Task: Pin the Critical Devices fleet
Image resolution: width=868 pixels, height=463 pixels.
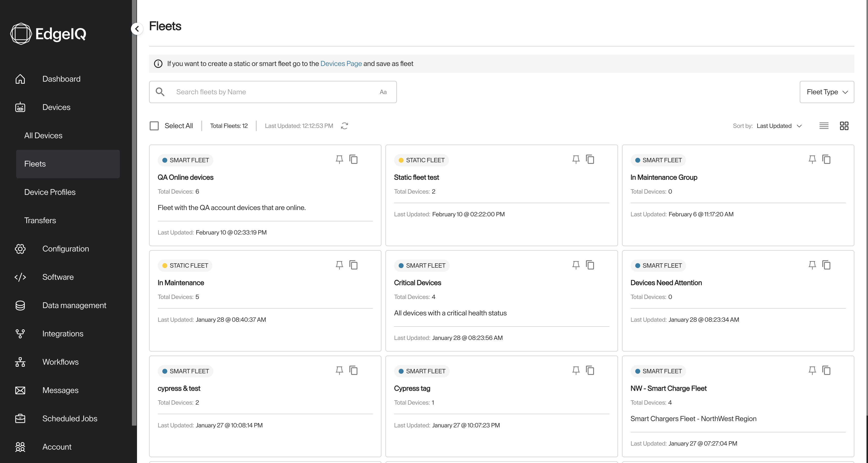Action: pos(576,265)
